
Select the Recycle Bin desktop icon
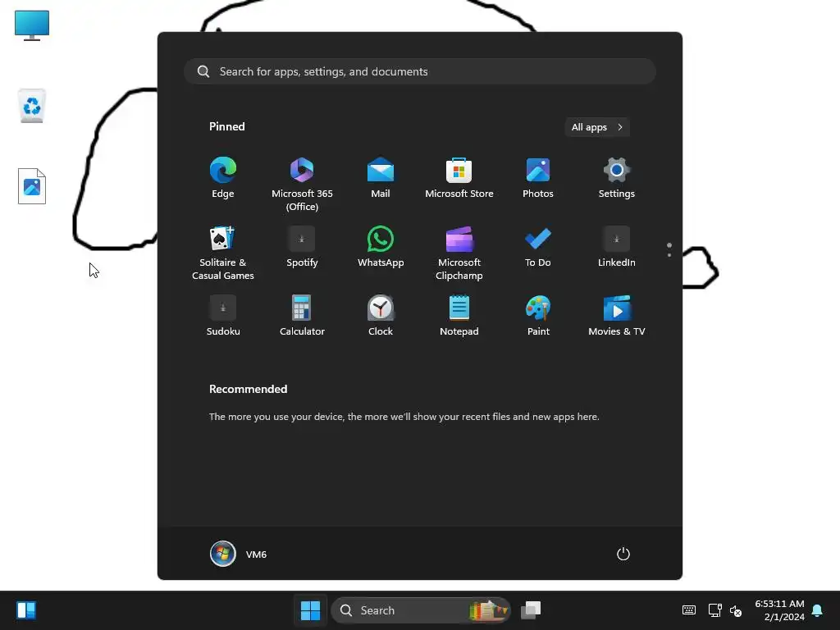pos(32,106)
